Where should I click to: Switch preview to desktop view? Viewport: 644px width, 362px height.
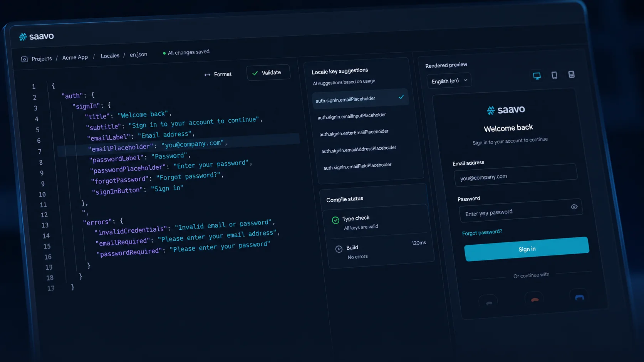(x=537, y=76)
